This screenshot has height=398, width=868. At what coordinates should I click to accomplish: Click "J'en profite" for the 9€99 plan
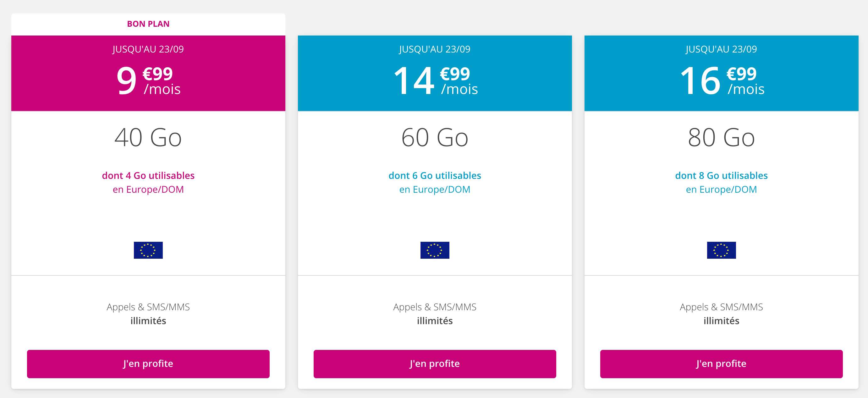click(148, 364)
